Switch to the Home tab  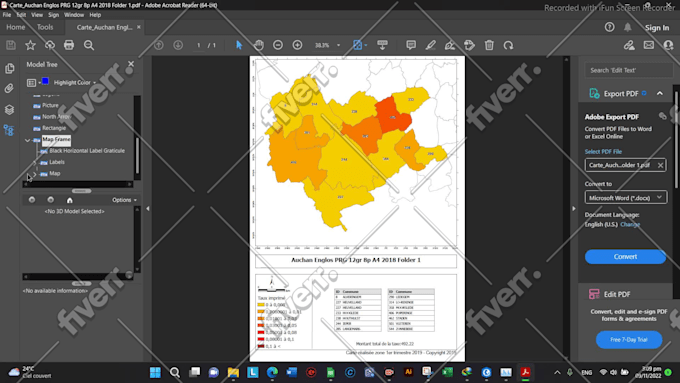[16, 27]
